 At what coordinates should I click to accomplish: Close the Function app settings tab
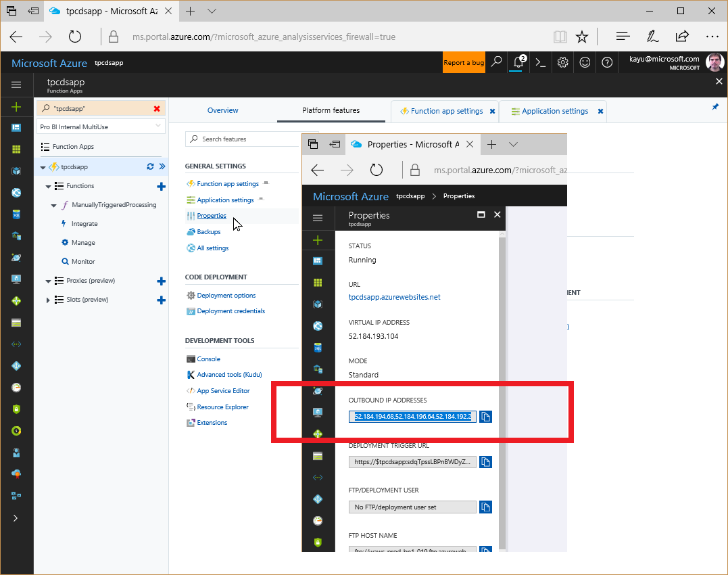click(x=492, y=112)
